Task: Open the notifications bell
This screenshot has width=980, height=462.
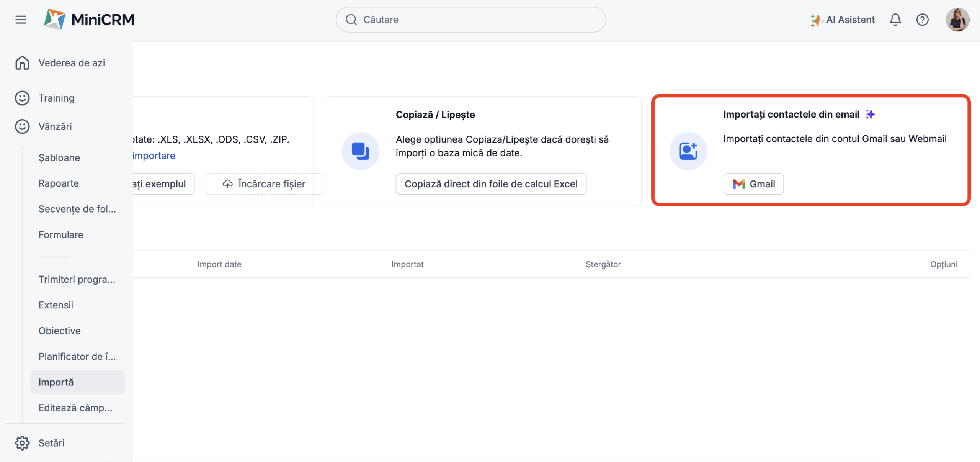Action: (895, 20)
